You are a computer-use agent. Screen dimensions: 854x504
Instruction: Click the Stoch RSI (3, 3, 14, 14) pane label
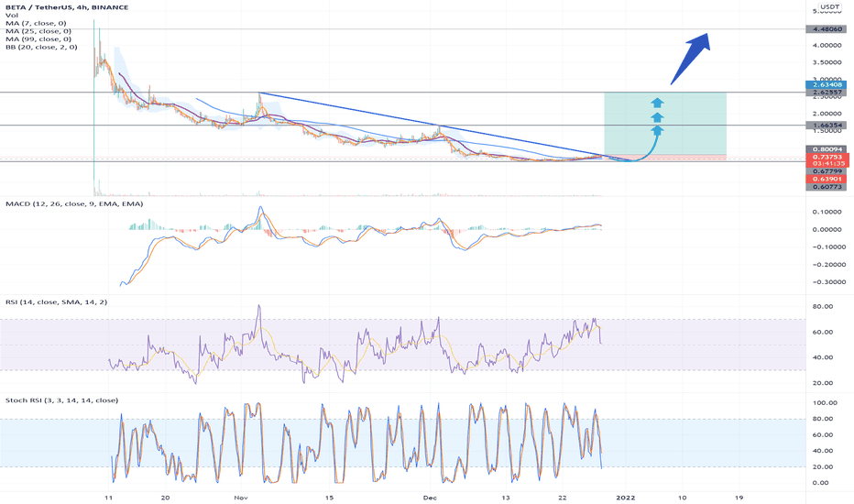point(61,400)
